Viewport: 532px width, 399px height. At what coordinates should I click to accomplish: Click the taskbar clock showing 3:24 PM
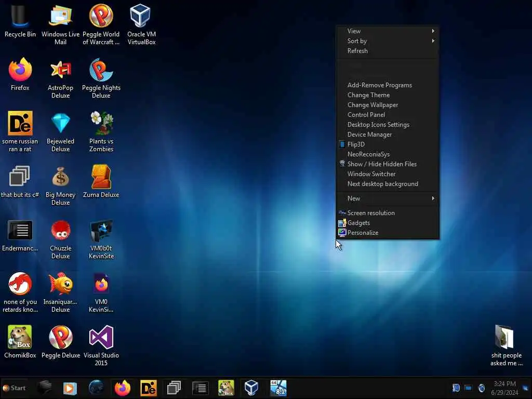(x=504, y=388)
